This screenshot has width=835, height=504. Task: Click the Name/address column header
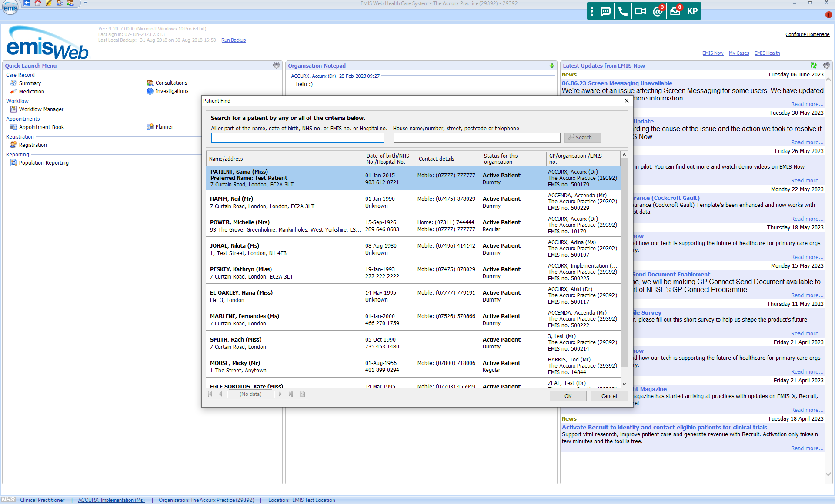[x=285, y=159]
